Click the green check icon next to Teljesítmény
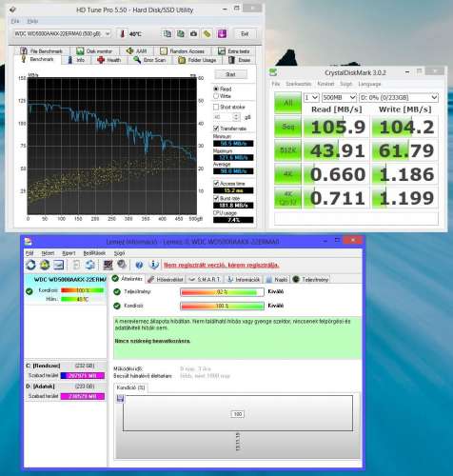This screenshot has width=453, height=476. (x=117, y=291)
